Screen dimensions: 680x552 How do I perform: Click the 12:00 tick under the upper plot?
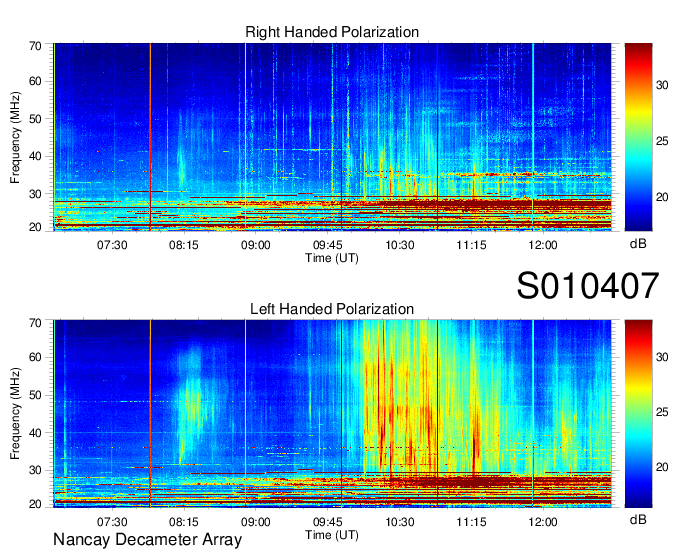(543, 245)
